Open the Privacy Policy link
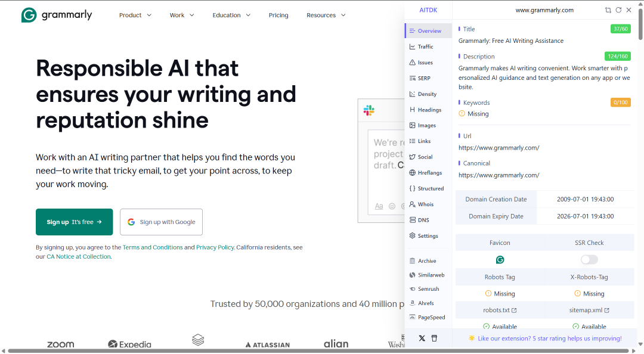 point(215,247)
